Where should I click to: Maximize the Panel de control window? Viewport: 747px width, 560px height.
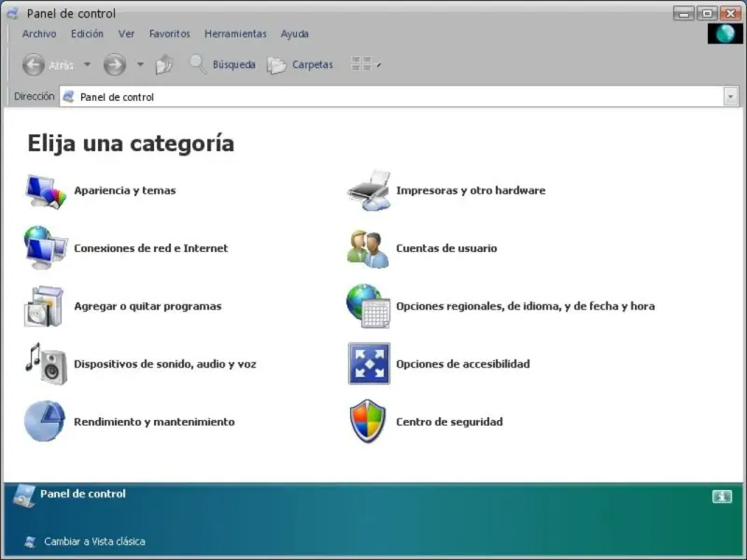707,13
